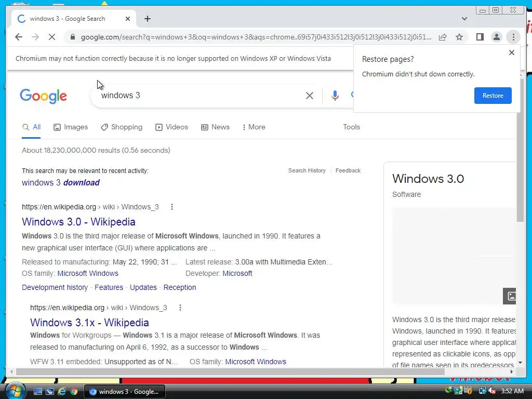The image size is (532, 399).
Task: Click the Restore button
Action: pyautogui.click(x=493, y=96)
